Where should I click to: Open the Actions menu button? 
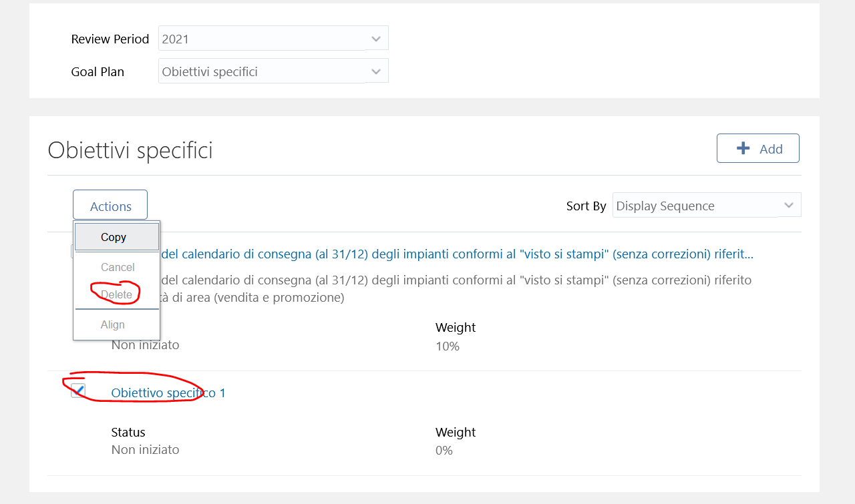[110, 206]
